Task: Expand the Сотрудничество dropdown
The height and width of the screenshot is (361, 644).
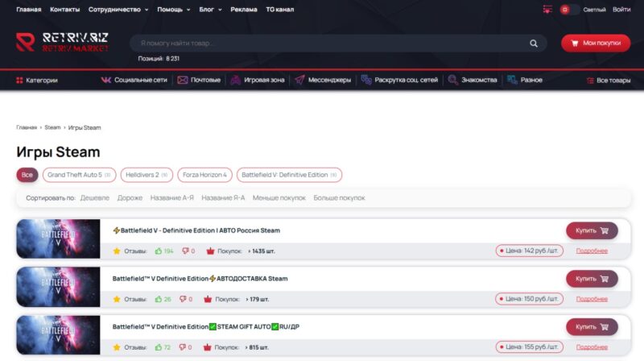Action: [x=118, y=10]
